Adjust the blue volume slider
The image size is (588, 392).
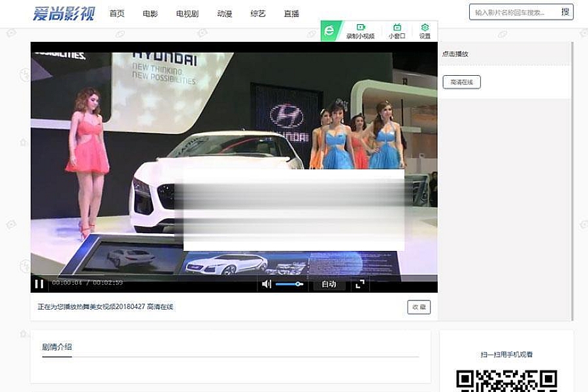(x=289, y=284)
